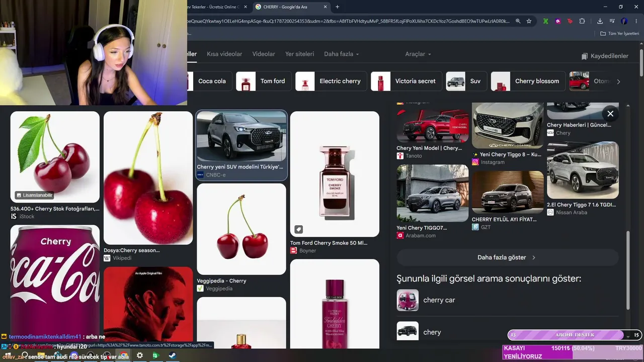Viewport: 644px width, 362px height.
Task: Open the green app icon in taskbar
Action: (x=156, y=355)
